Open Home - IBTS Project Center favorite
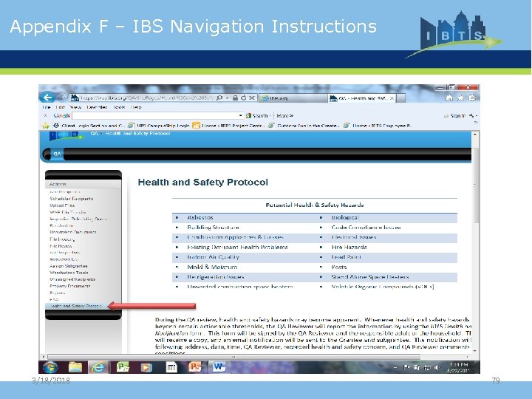The image size is (532, 399). point(228,126)
